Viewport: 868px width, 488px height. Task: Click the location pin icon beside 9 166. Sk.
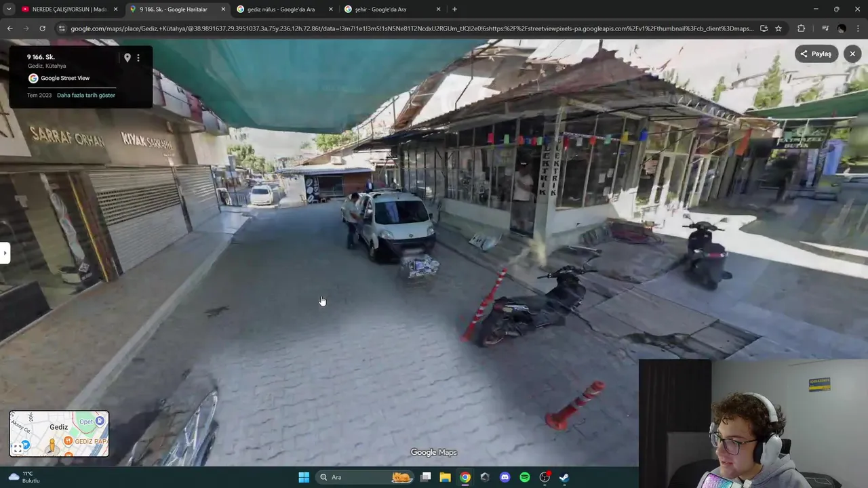coord(127,58)
